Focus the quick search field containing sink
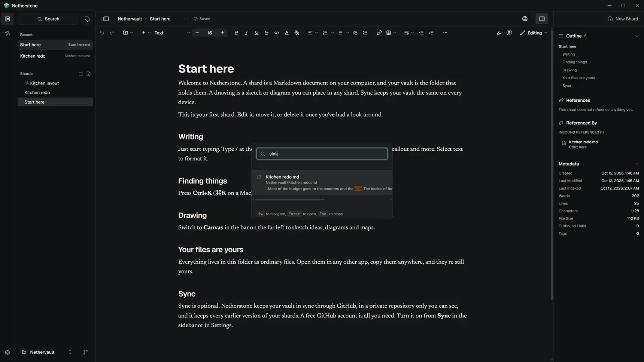 coord(322,154)
